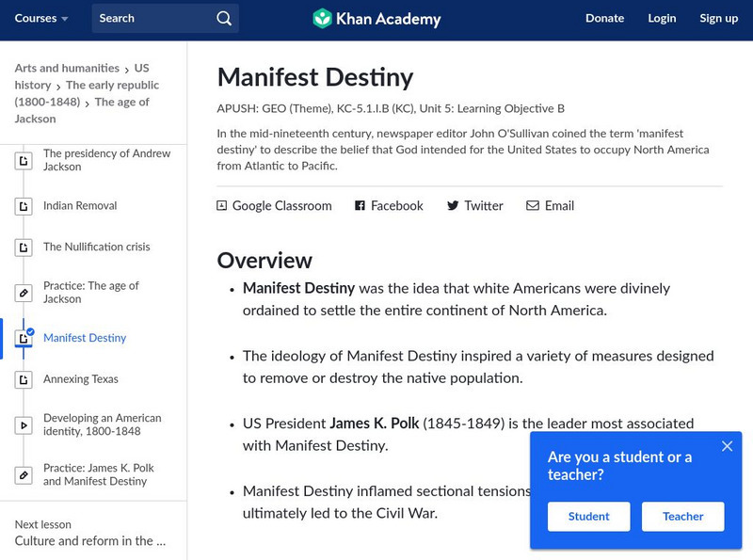Click Sign up in the header
Viewport: 753px width, 560px height.
point(718,18)
